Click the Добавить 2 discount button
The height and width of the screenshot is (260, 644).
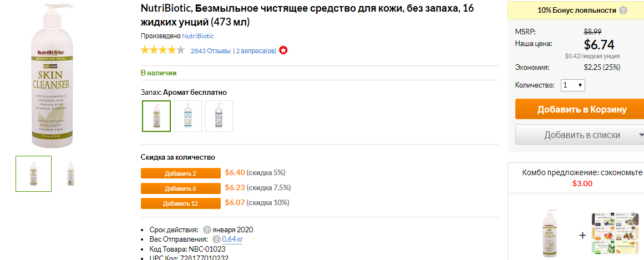pos(181,174)
